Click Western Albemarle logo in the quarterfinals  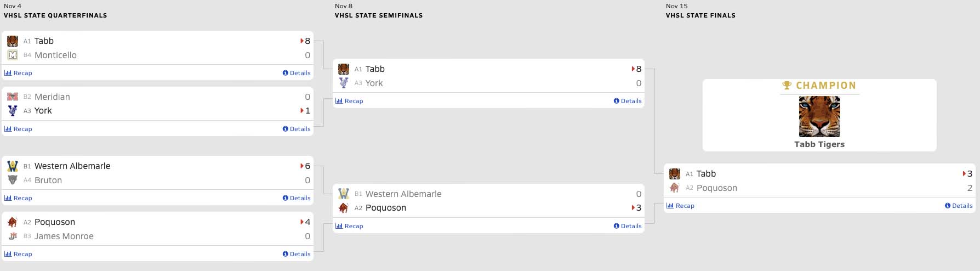(x=13, y=166)
